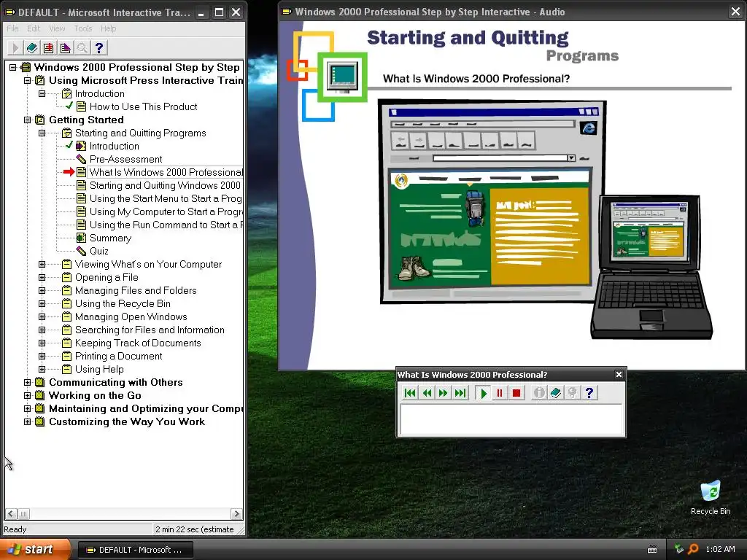
Task: Select Using the Start Menu to Start topic
Action: (x=166, y=198)
